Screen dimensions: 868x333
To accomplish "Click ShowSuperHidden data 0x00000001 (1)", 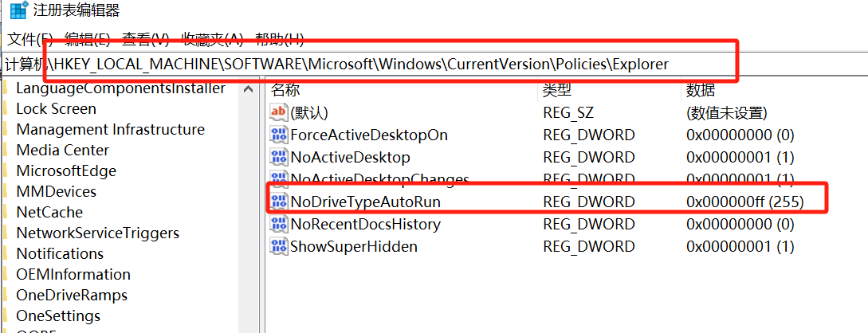I will 740,246.
